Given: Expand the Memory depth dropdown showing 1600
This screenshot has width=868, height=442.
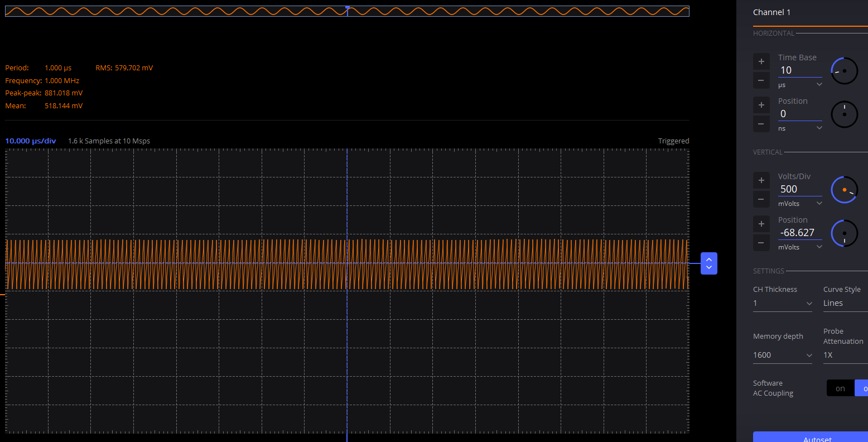Looking at the screenshot, I should pos(783,355).
